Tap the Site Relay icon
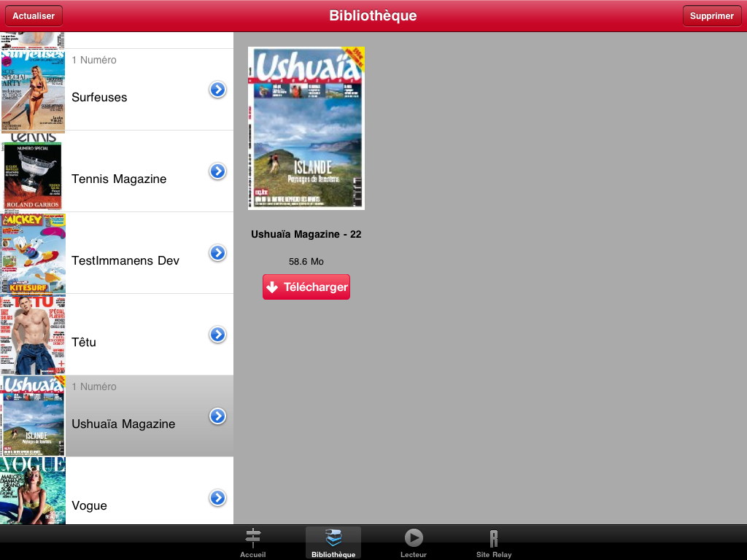 point(494,539)
